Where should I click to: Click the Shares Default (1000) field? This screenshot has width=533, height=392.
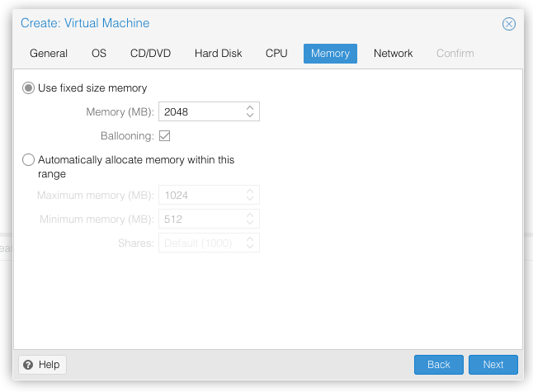click(200, 243)
